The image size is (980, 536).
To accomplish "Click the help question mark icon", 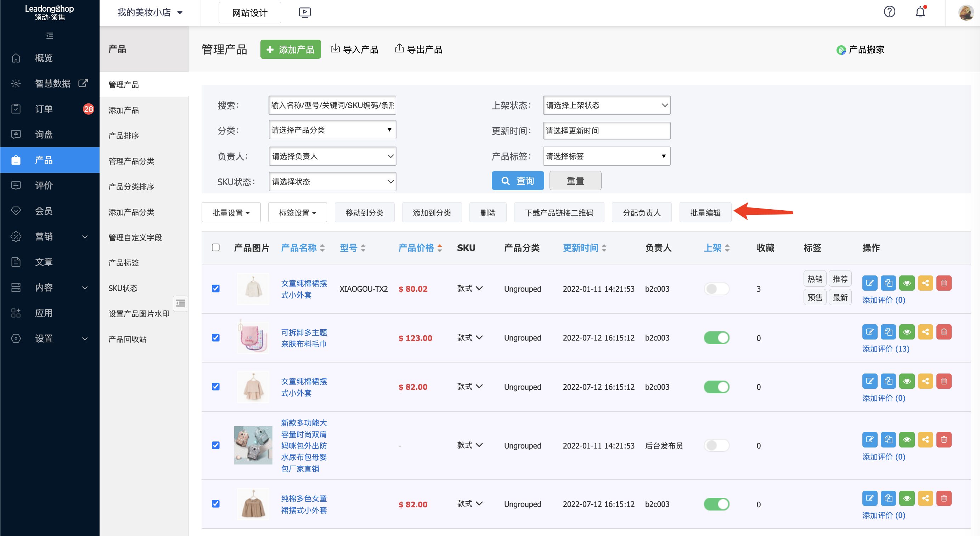I will pos(889,12).
